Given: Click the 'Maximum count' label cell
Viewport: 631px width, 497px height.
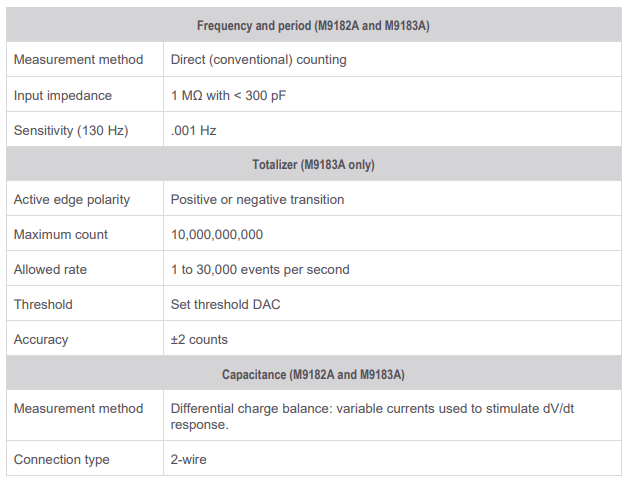Looking at the screenshot, I should [x=61, y=234].
